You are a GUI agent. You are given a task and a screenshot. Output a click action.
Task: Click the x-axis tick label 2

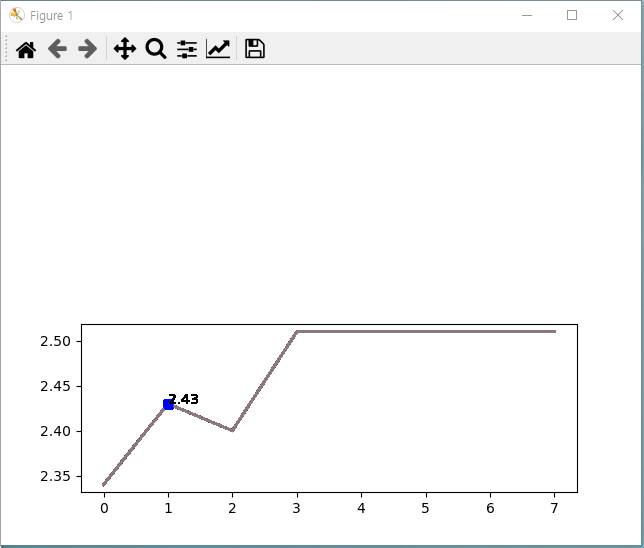(232, 509)
